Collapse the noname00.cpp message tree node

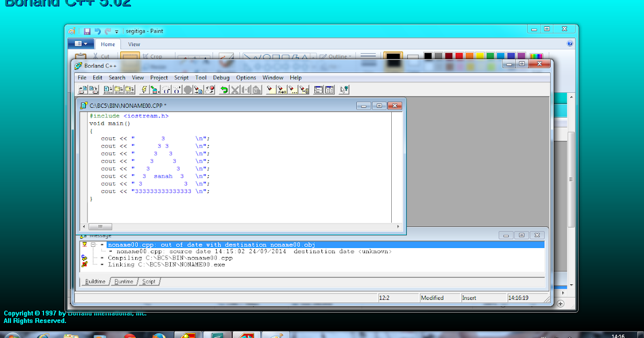coord(93,245)
